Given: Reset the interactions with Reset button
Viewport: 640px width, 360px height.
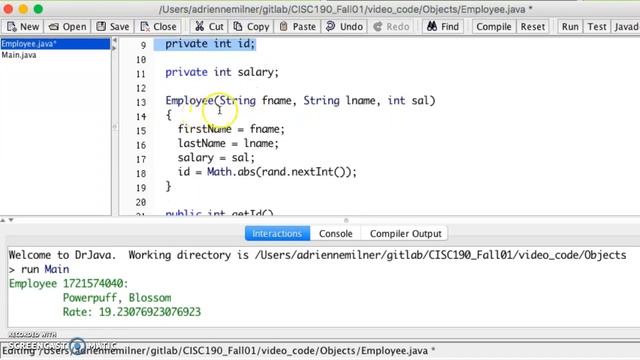Looking at the screenshot, I should click(x=533, y=27).
